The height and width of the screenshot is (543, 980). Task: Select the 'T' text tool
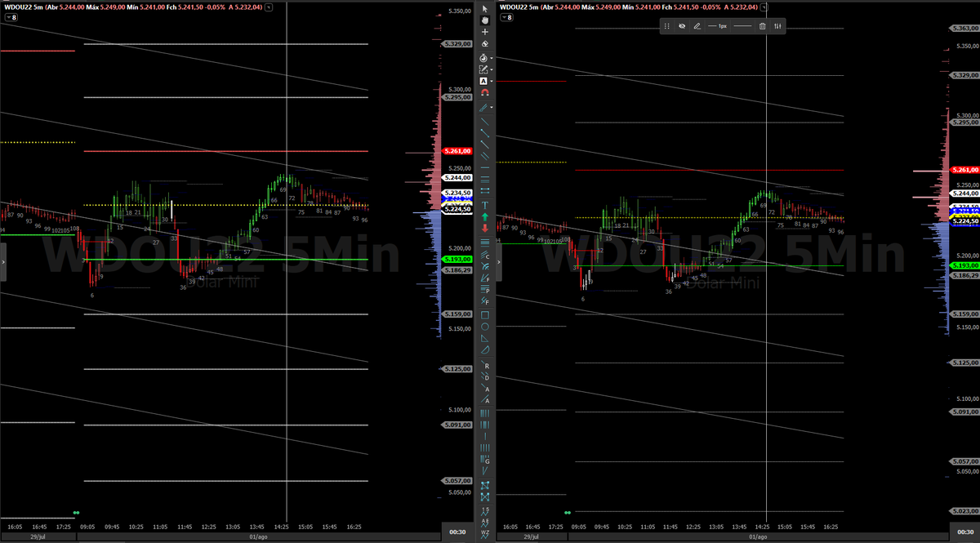click(x=484, y=205)
